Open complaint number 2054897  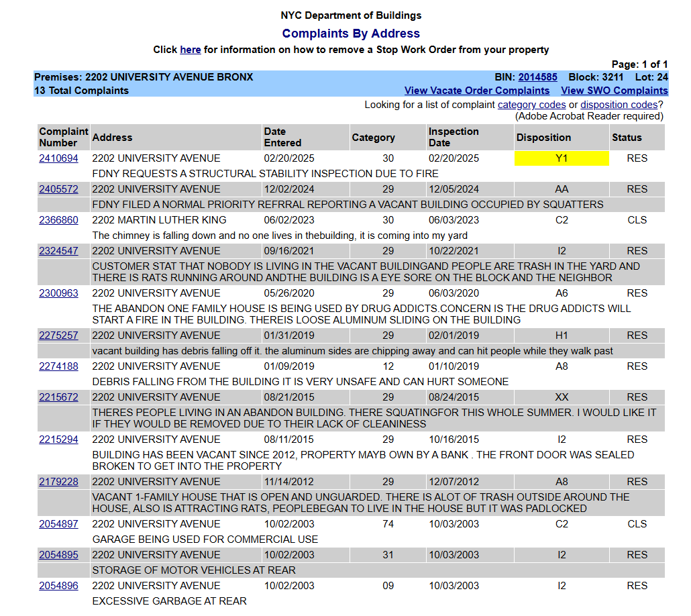[58, 524]
